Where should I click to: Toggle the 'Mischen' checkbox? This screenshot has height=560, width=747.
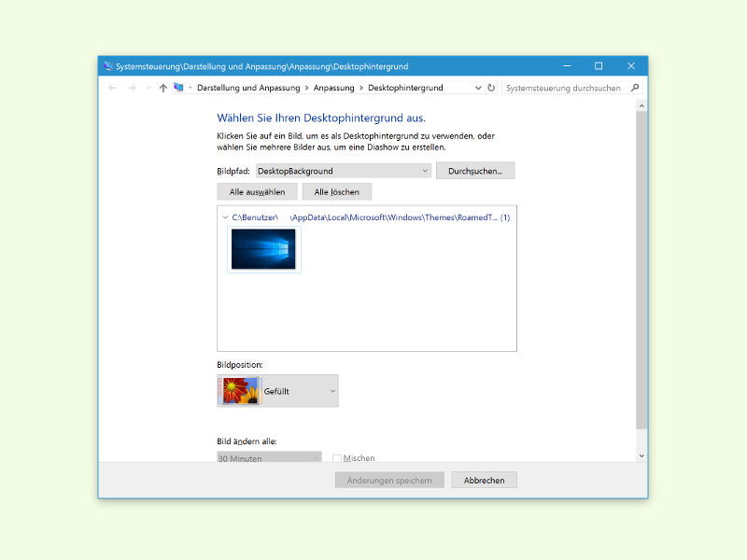337,458
